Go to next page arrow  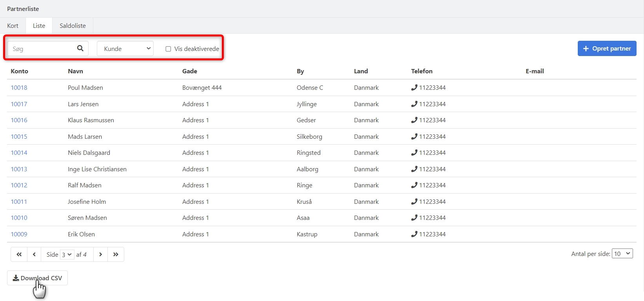pos(101,254)
